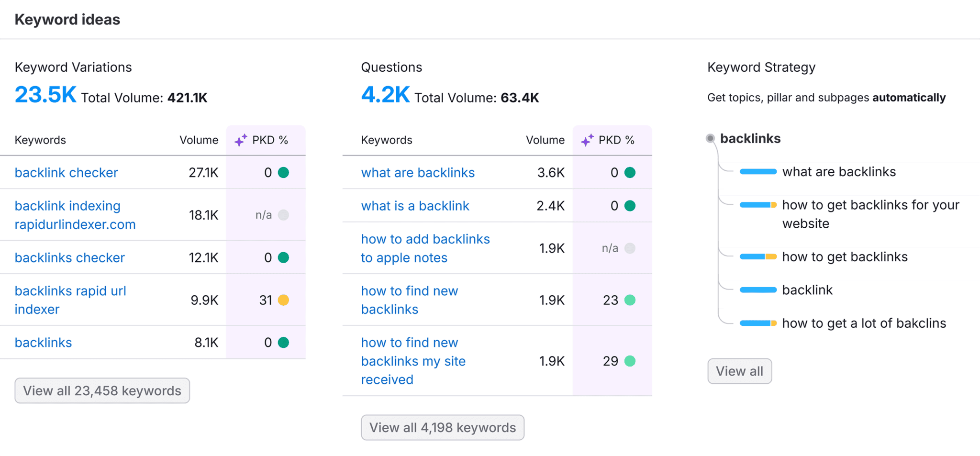
Task: Click the volume bar next to what are backlinks subpage
Action: 757,171
